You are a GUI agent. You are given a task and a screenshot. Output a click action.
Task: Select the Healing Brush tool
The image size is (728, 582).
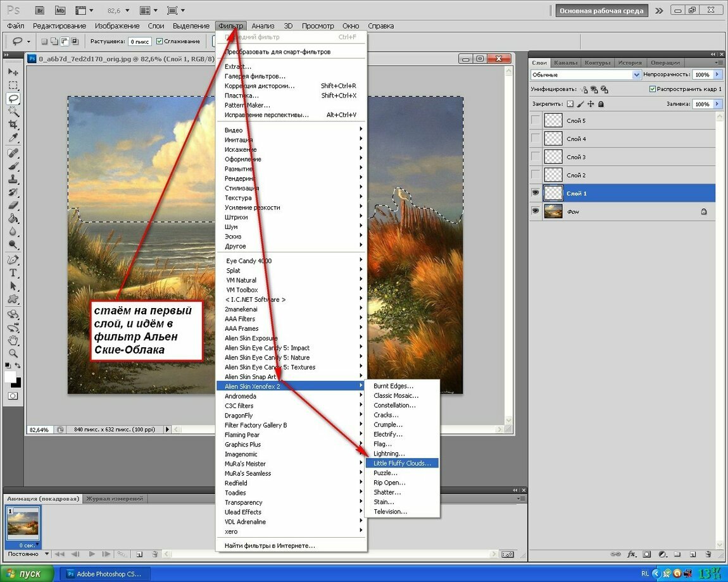pos(13,152)
